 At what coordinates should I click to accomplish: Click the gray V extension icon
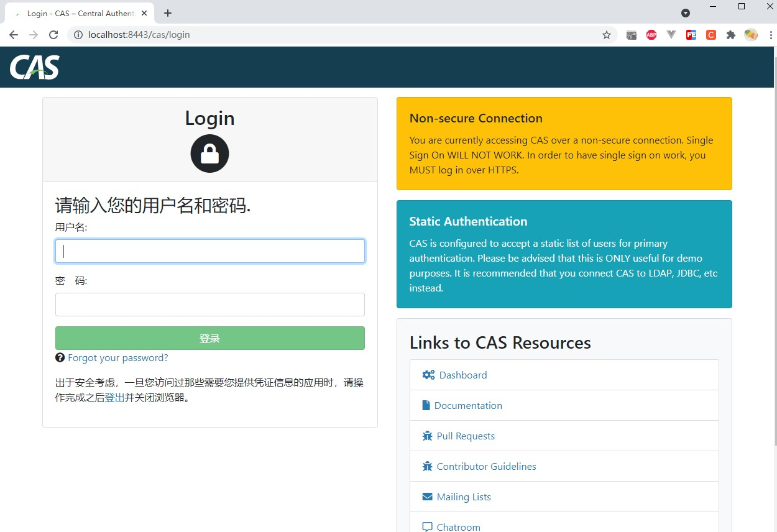tap(671, 35)
